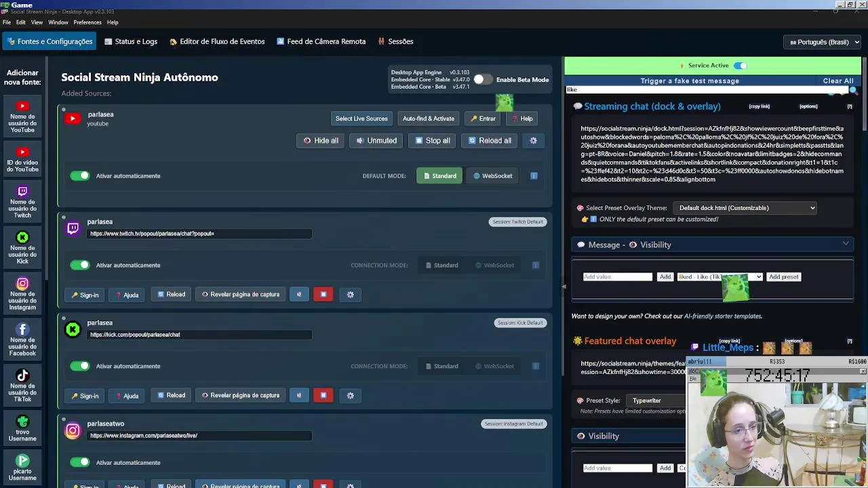The image size is (868, 488).
Task: Click Revelar página de captura for Twitch
Action: pyautogui.click(x=240, y=294)
